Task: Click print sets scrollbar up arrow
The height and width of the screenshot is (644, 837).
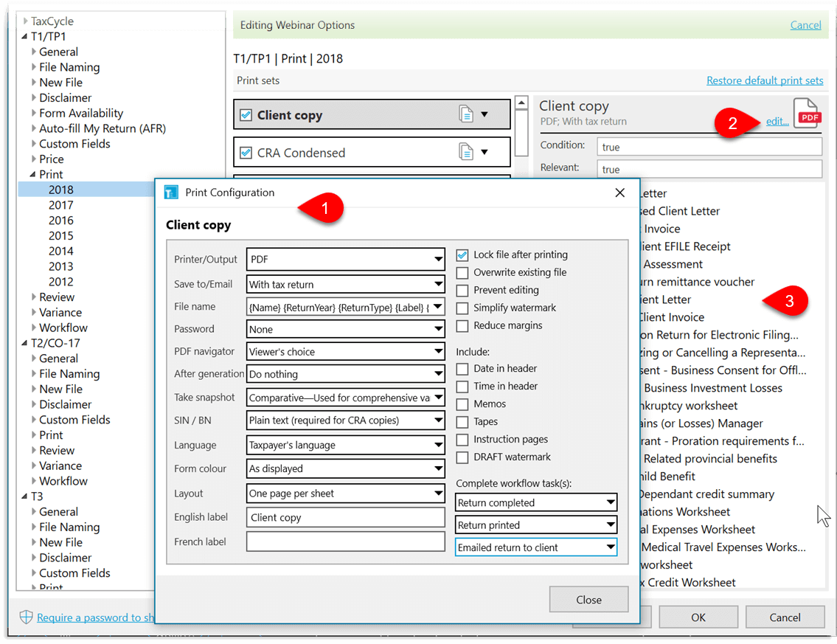Action: (x=521, y=103)
